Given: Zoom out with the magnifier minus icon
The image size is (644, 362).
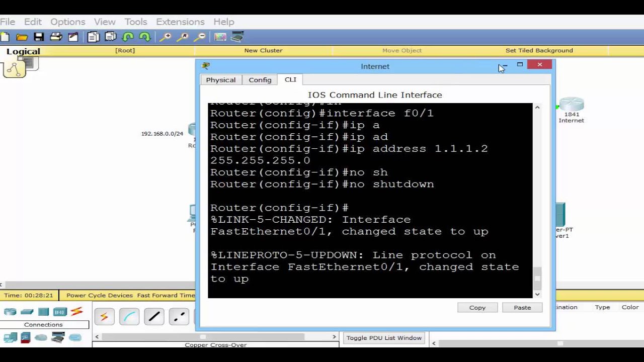Looking at the screenshot, I should 200,37.
